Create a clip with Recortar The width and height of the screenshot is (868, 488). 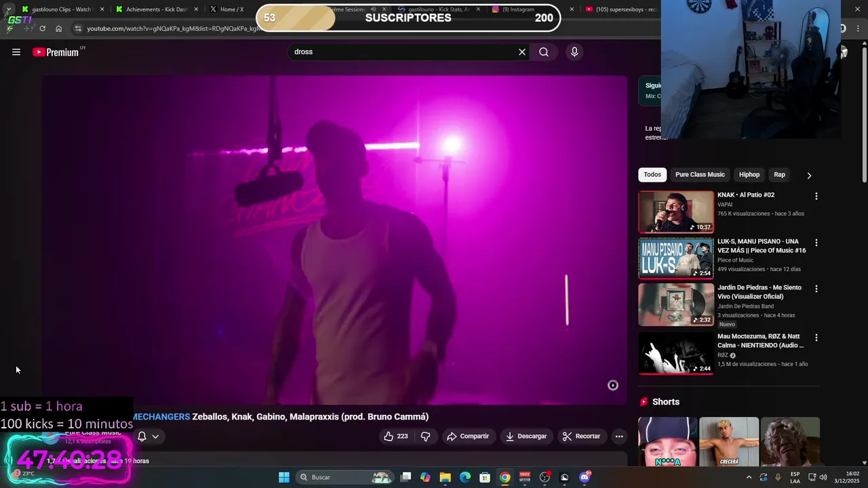click(x=582, y=436)
